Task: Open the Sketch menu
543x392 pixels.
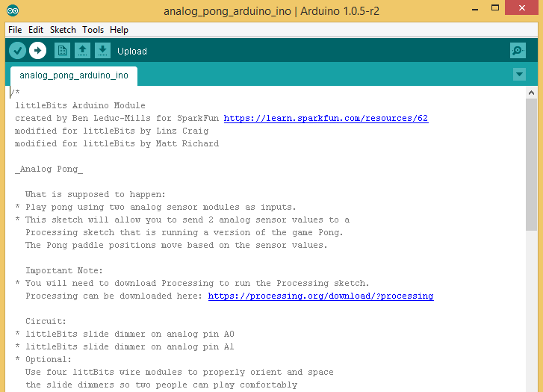Action: [x=63, y=30]
